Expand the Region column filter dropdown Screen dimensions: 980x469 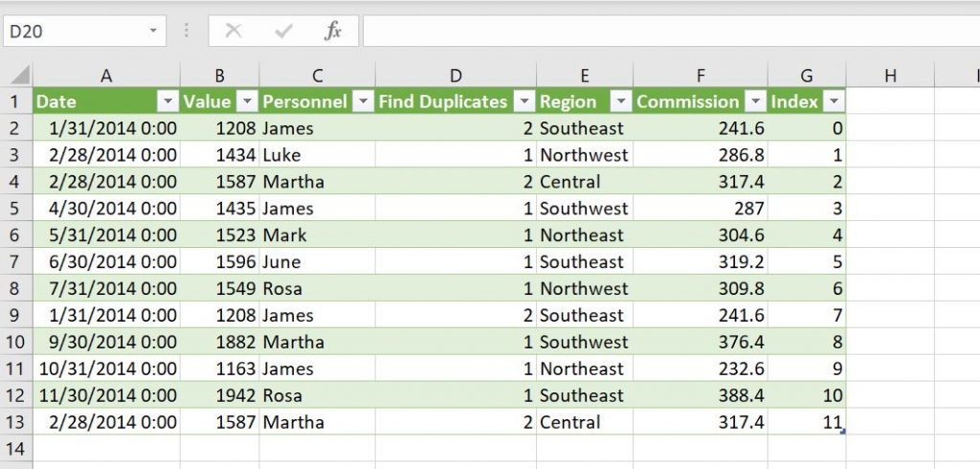pos(621,101)
